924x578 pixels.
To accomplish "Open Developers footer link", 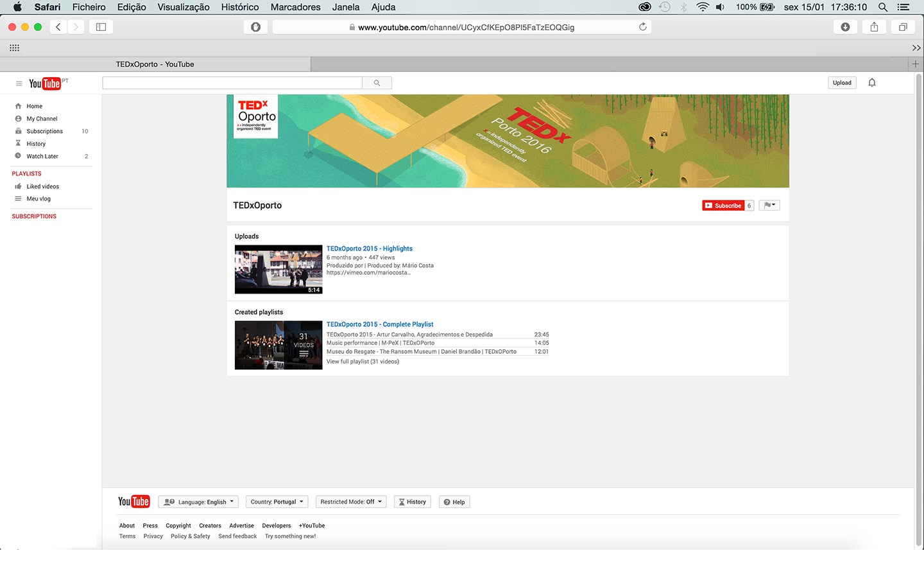I will 277,525.
